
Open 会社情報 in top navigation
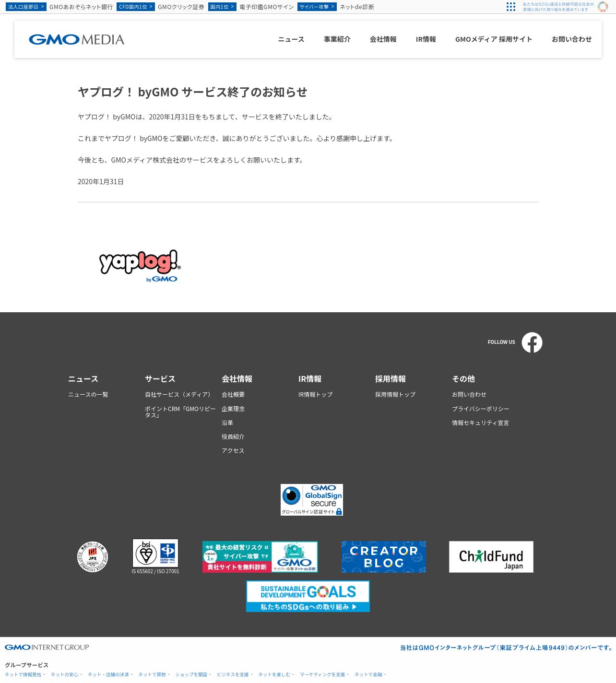(x=383, y=39)
